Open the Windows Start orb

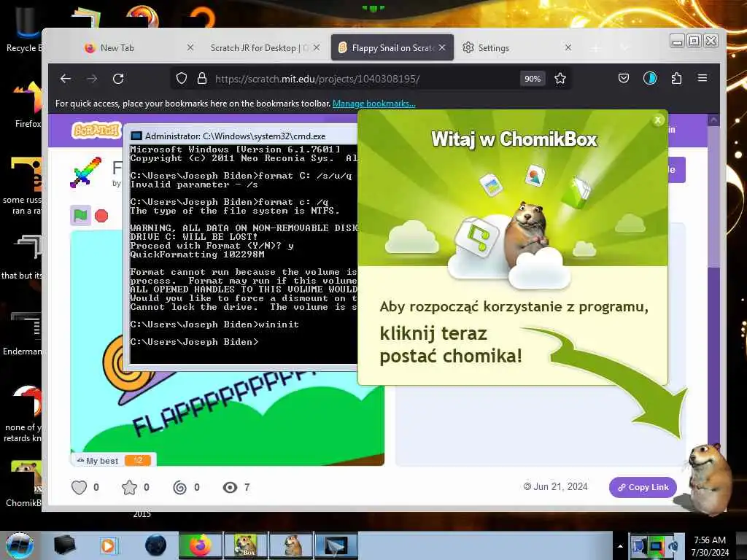coord(20,545)
